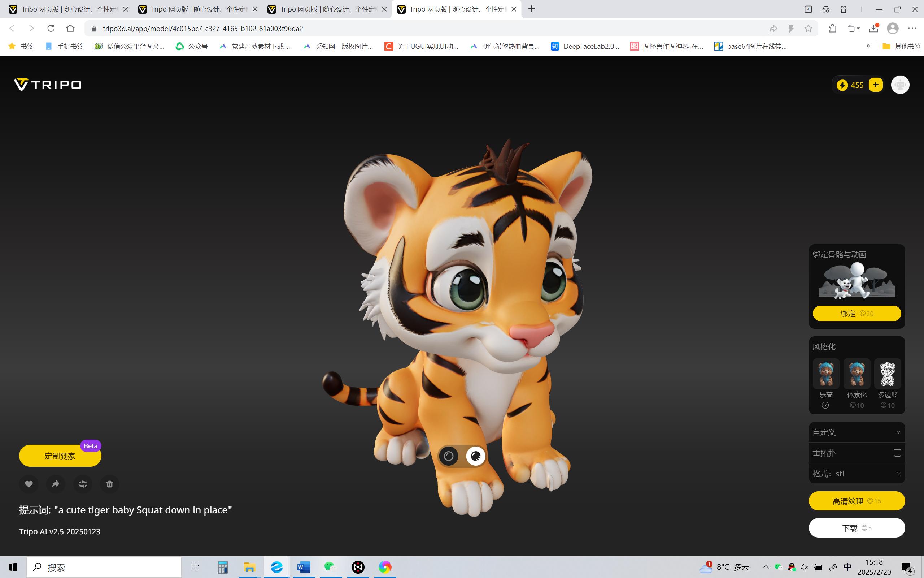
Task: Open the 其他书签 folder
Action: coord(902,46)
